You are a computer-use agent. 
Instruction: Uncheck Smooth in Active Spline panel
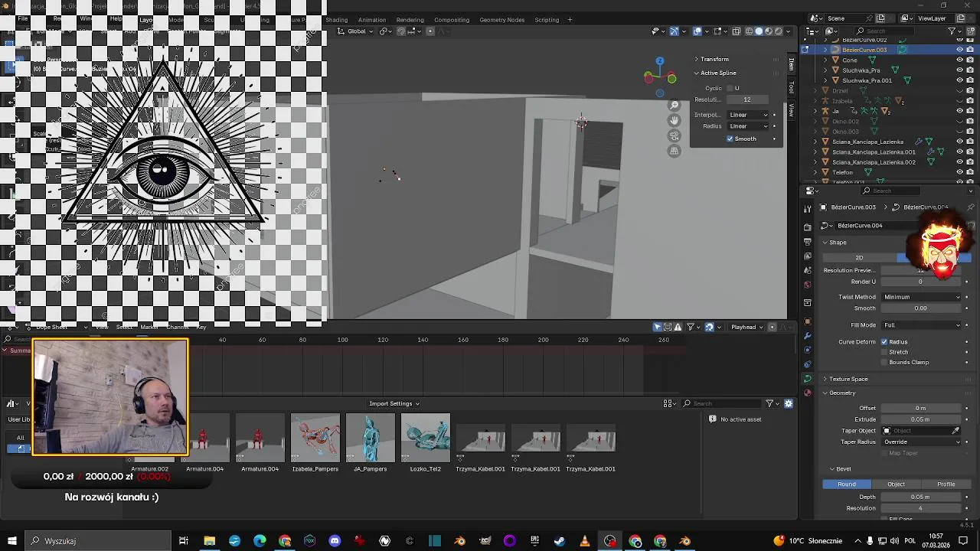(x=730, y=139)
